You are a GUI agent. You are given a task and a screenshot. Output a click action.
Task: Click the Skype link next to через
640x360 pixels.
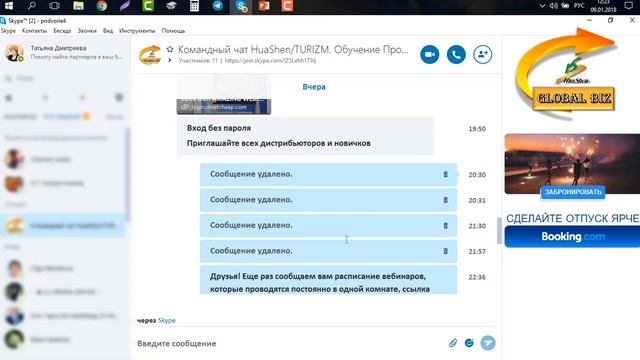click(x=167, y=320)
